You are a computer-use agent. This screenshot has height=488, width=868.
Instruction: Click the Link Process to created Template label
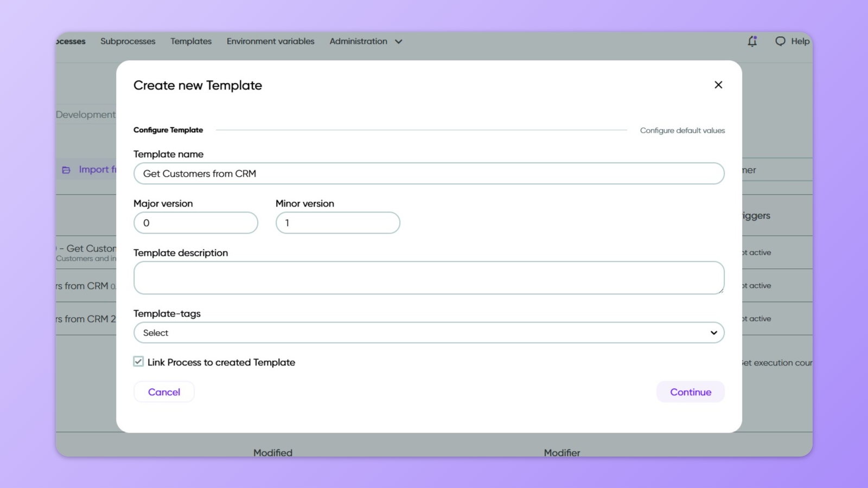click(x=221, y=362)
